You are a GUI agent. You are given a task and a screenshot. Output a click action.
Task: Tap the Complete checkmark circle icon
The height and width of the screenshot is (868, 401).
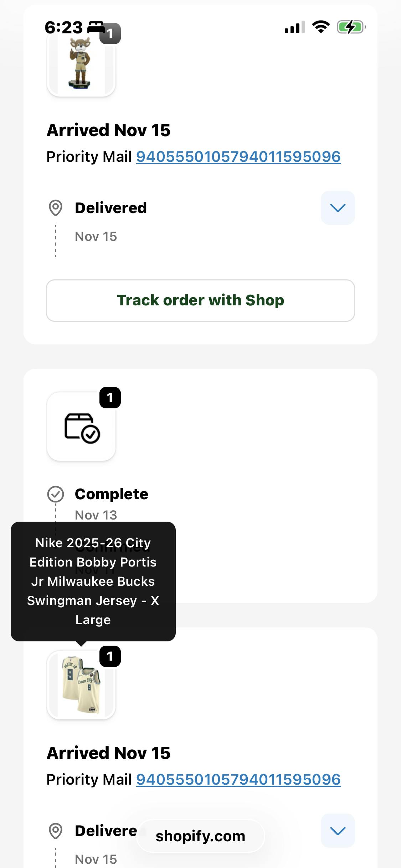click(x=56, y=494)
